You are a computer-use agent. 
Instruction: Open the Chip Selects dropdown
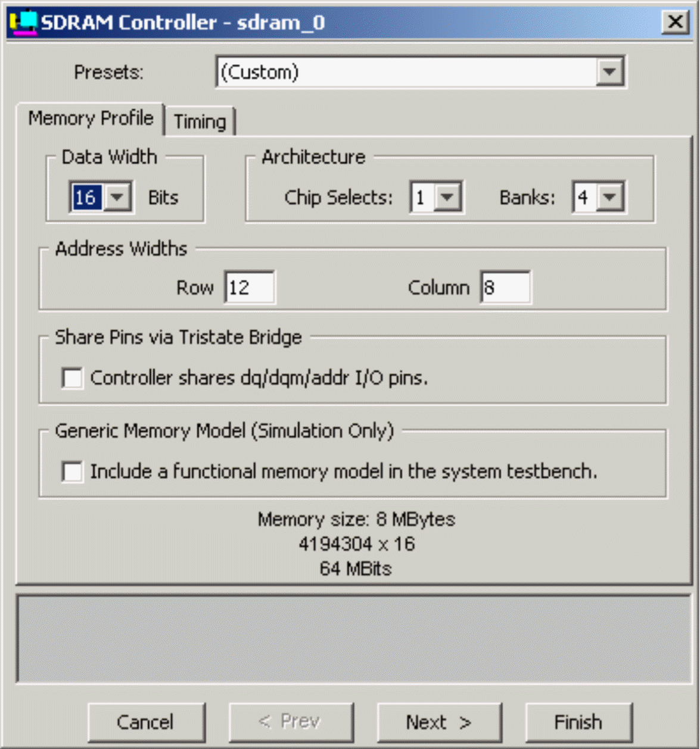447,197
